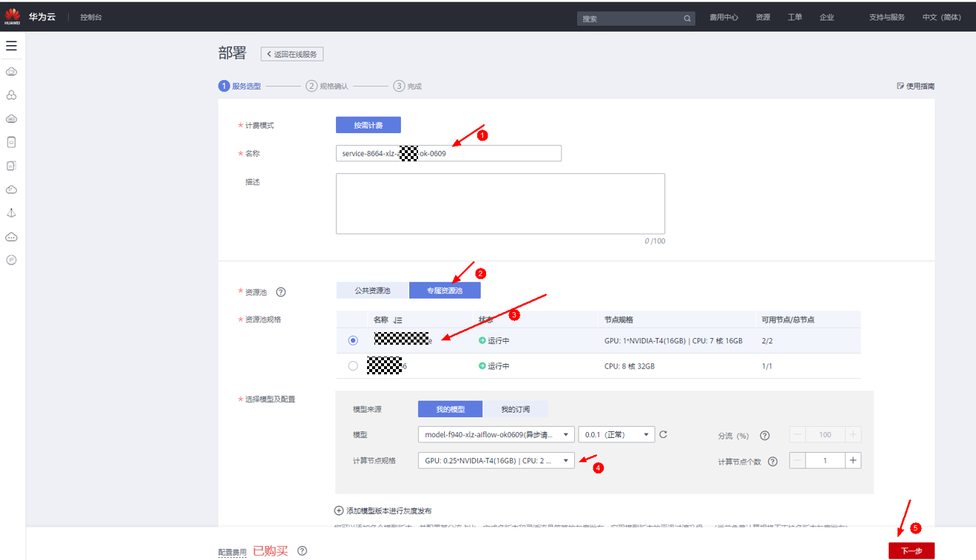The width and height of the screenshot is (976, 560).
Task: Click the 计算节点个数 value field
Action: [x=825, y=461]
